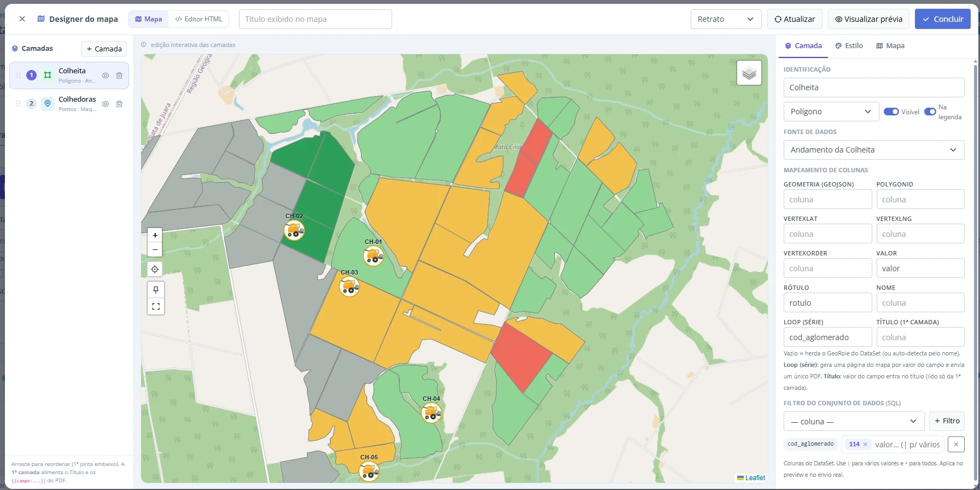Toggle visibility eye of Colheita layer
The image size is (980, 490).
point(106,75)
